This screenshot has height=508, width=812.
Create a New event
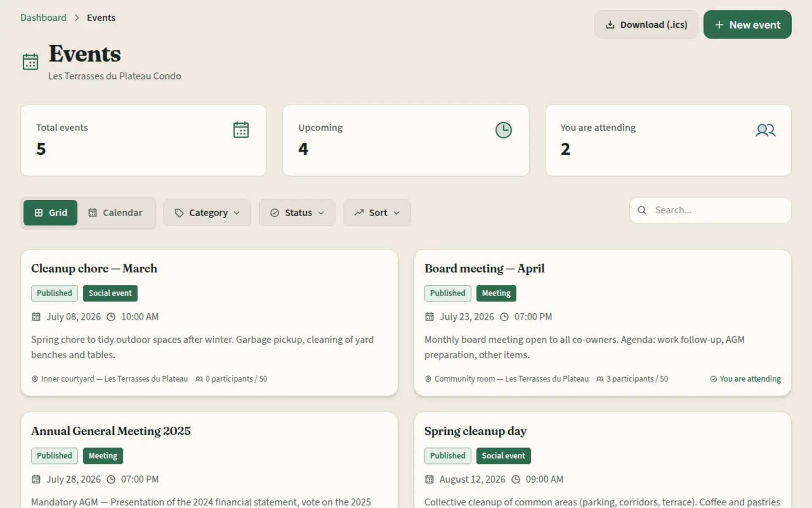pyautogui.click(x=747, y=25)
